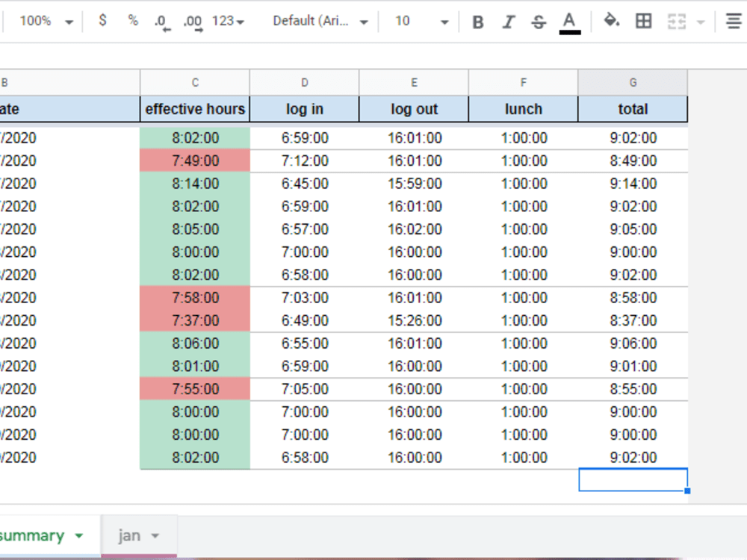Decrease decimal places icon

[x=162, y=22]
